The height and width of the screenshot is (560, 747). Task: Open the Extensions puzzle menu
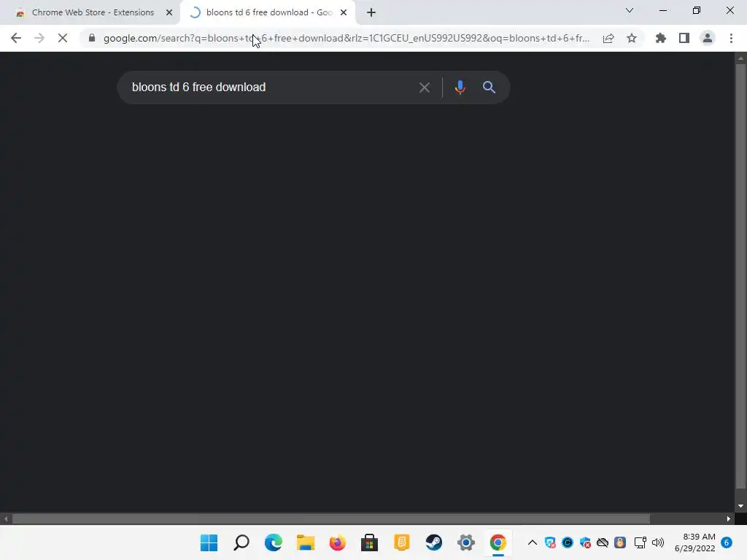[x=661, y=38]
